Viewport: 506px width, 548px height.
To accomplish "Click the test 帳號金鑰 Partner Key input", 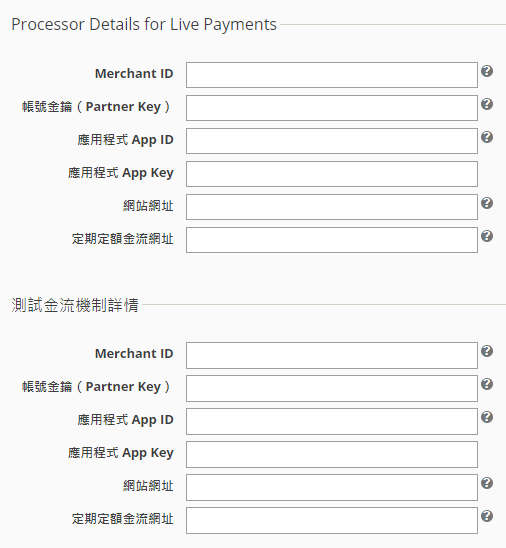I will click(x=332, y=388).
